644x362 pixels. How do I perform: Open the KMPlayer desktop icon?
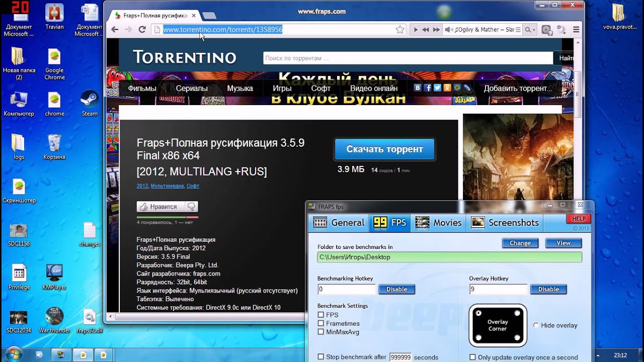coord(54,277)
